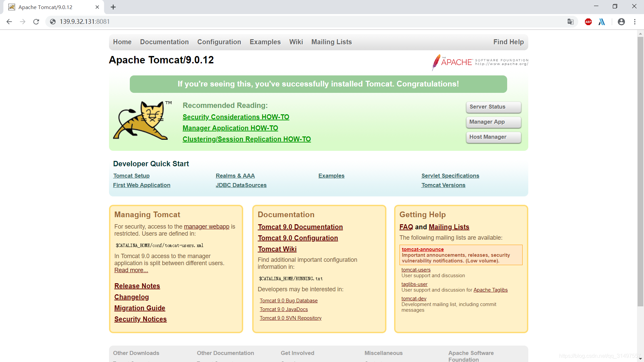Open First Web Application link
Image resolution: width=644 pixels, height=362 pixels.
[x=142, y=185]
